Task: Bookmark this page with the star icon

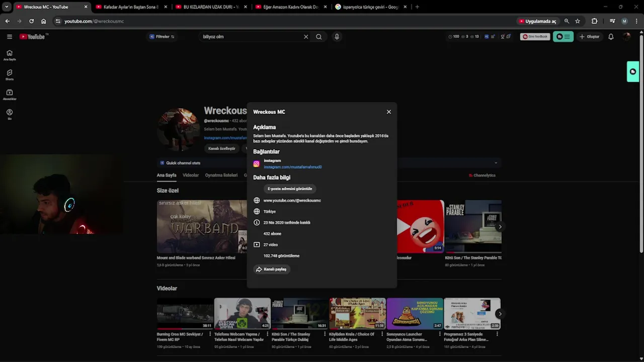Action: tap(578, 21)
